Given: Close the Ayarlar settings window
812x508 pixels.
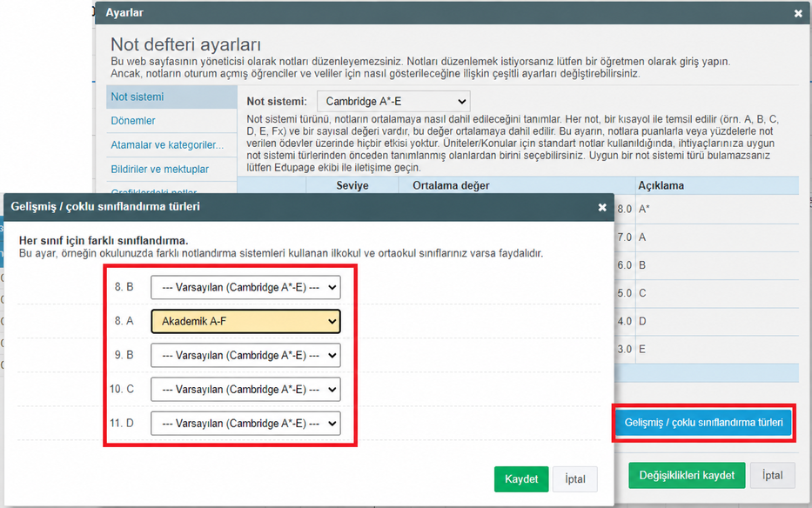Looking at the screenshot, I should (x=798, y=14).
